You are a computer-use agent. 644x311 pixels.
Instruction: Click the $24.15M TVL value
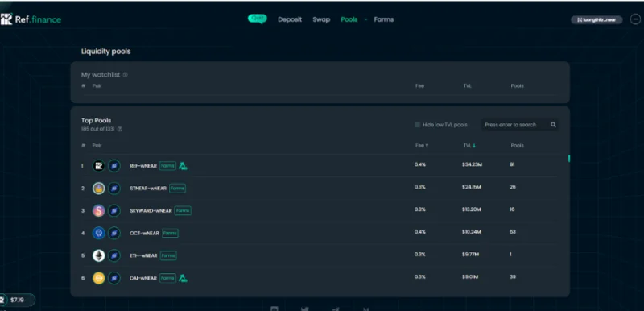coord(471,187)
